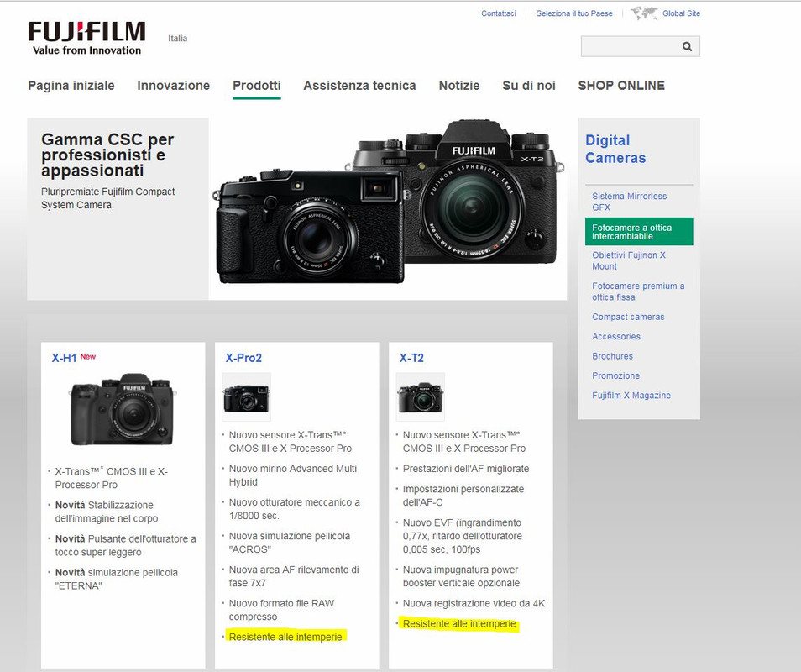
Task: Go to Global Site link
Action: [682, 13]
